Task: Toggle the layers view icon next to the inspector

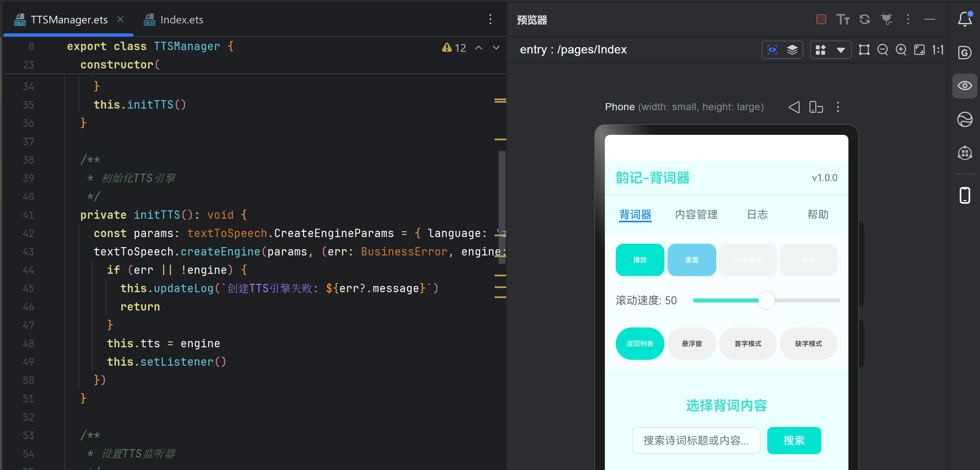Action: (x=792, y=50)
